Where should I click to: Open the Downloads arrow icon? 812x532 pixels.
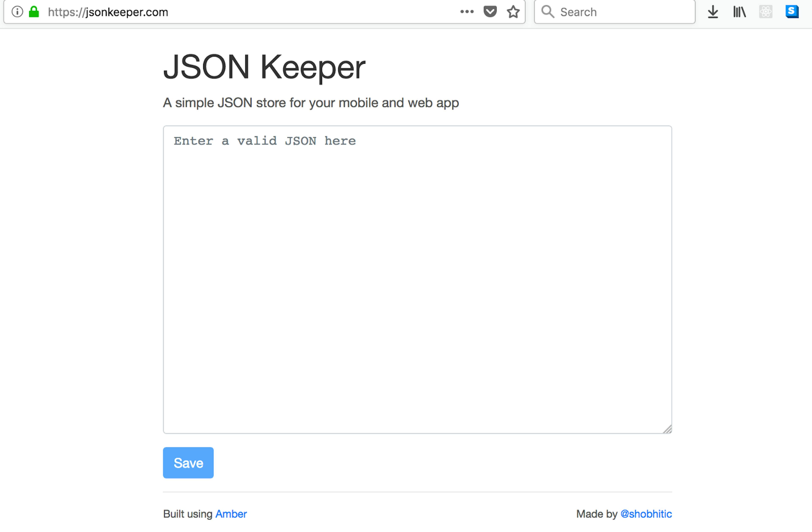tap(713, 12)
